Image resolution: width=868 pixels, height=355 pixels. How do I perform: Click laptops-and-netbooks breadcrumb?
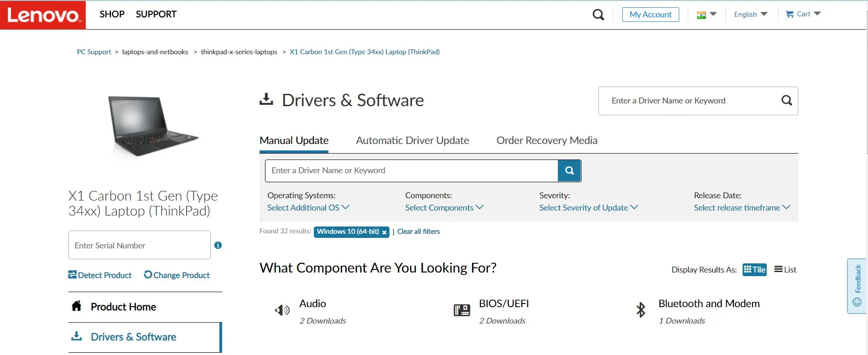tap(155, 52)
